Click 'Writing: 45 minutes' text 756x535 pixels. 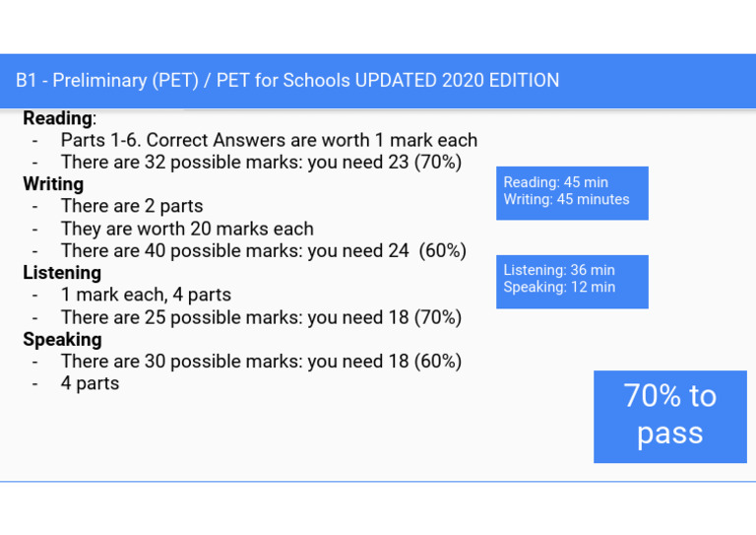tap(566, 200)
